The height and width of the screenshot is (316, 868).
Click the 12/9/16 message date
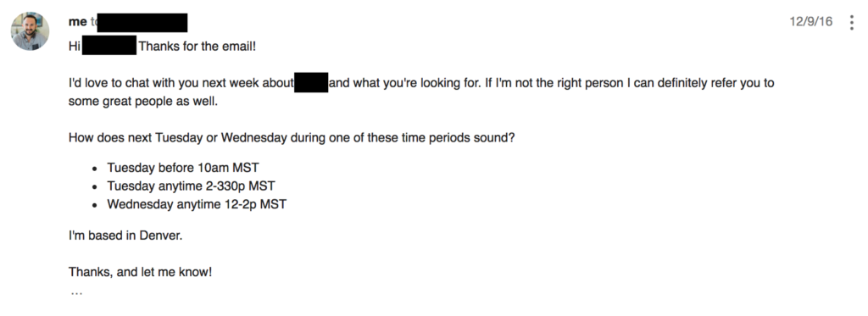[811, 21]
